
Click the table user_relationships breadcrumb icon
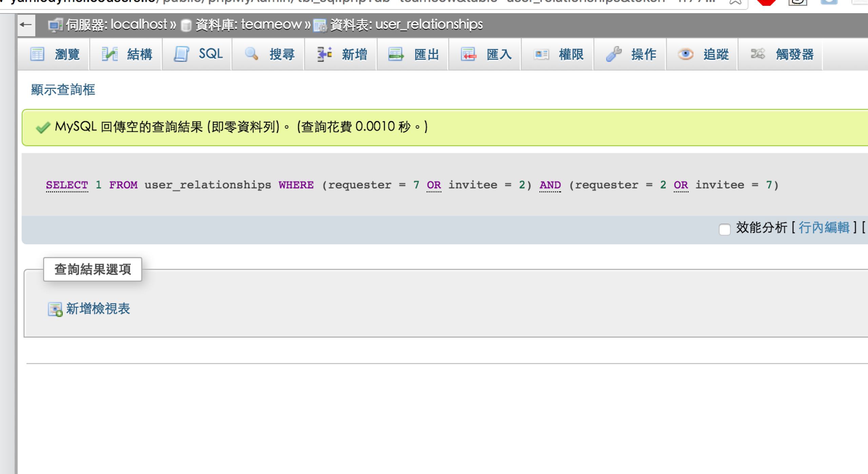click(319, 26)
